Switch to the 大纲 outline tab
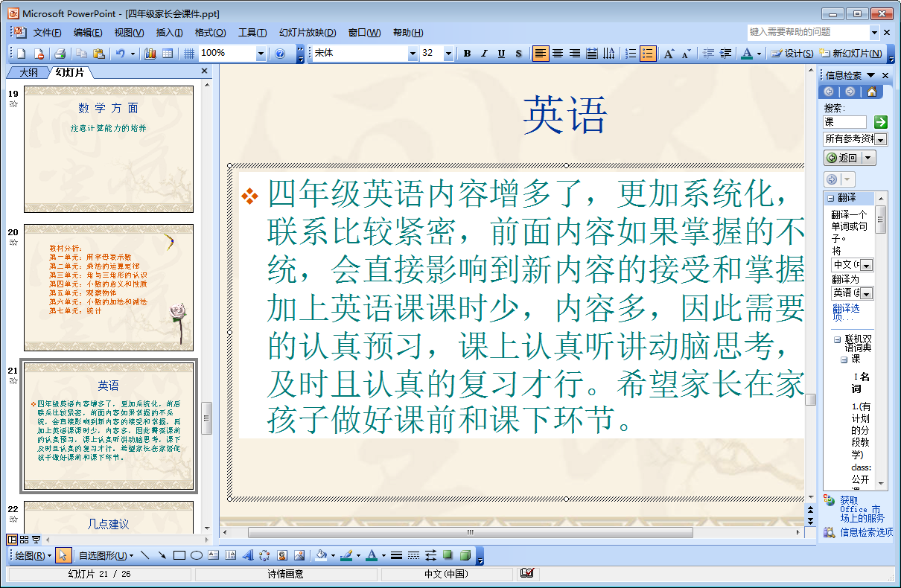Viewport: 901px width, 588px height. 28,72
